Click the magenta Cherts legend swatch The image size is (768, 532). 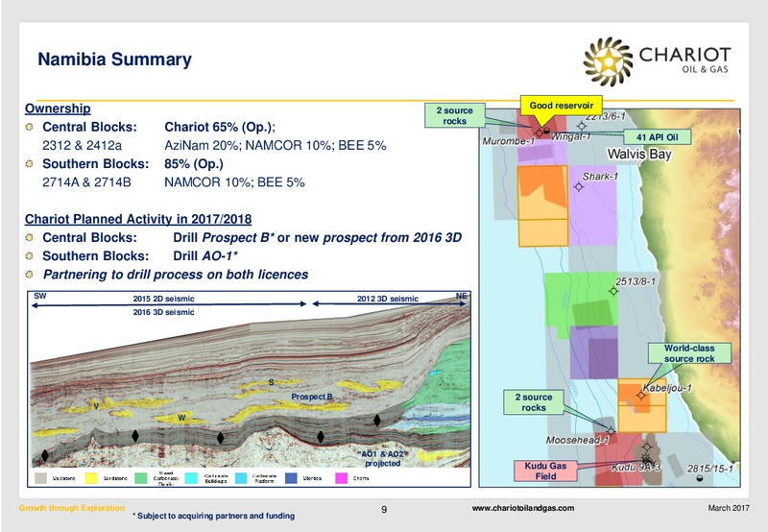click(x=341, y=477)
